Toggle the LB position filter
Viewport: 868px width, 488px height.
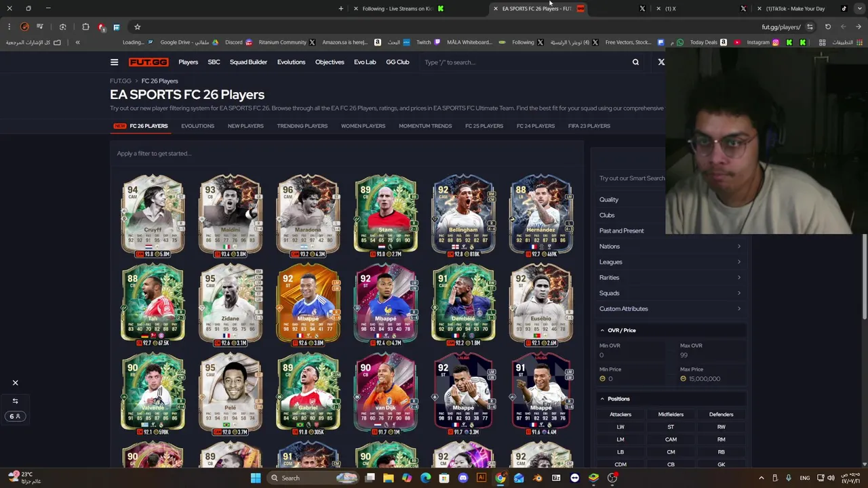coord(620,452)
